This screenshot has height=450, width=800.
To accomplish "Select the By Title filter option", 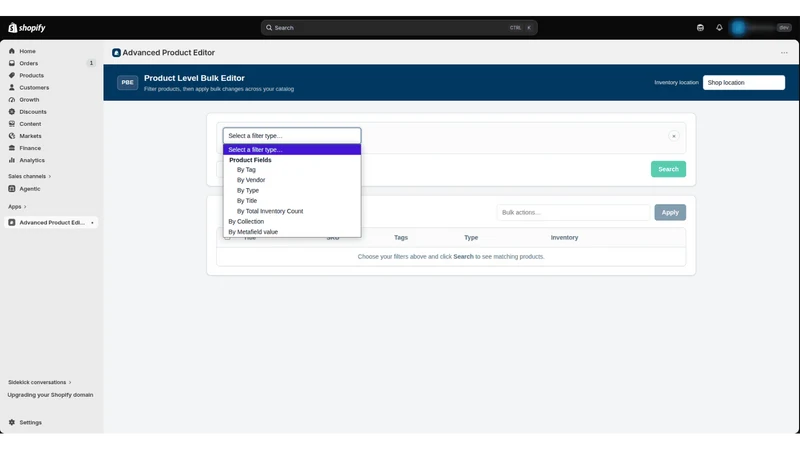I will pos(246,201).
